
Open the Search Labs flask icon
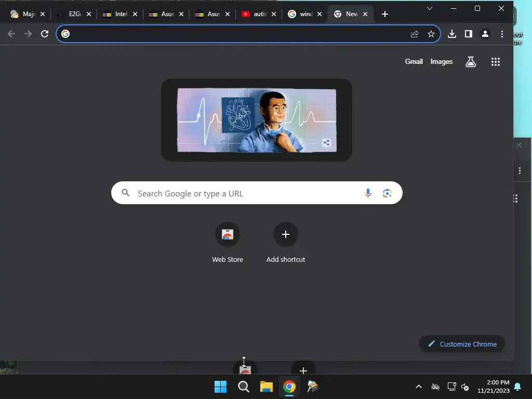tap(471, 62)
